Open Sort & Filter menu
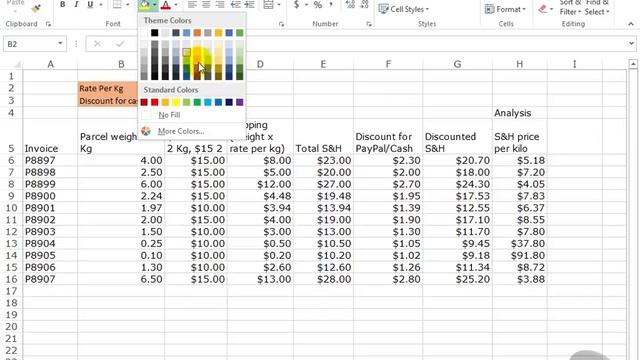The width and height of the screenshot is (640, 360). (570, 7)
